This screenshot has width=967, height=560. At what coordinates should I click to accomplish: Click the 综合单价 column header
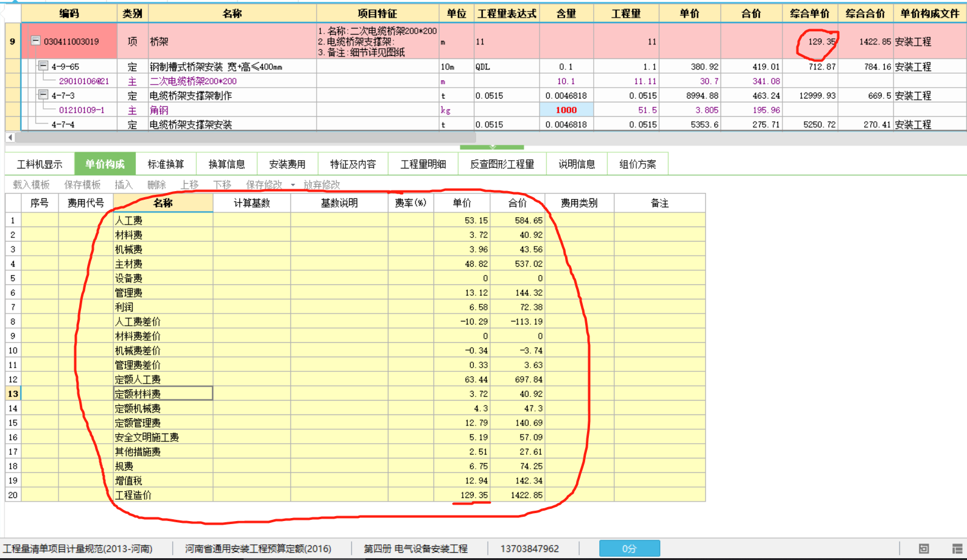(809, 13)
